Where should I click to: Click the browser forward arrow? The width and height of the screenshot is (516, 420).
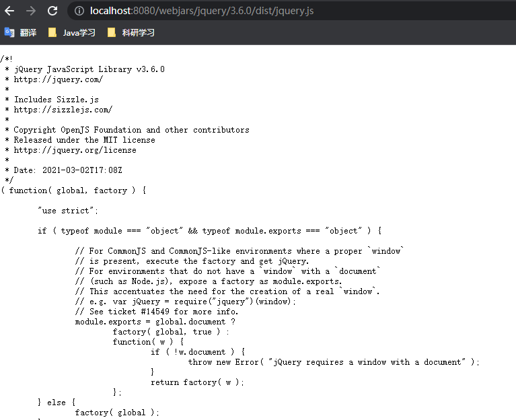point(31,11)
